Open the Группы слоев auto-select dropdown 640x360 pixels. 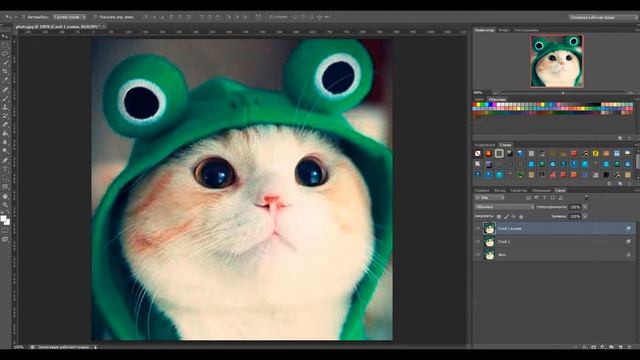70,17
